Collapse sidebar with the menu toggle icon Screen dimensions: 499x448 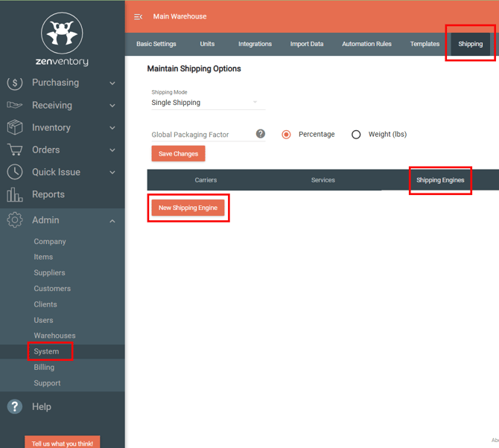click(138, 16)
